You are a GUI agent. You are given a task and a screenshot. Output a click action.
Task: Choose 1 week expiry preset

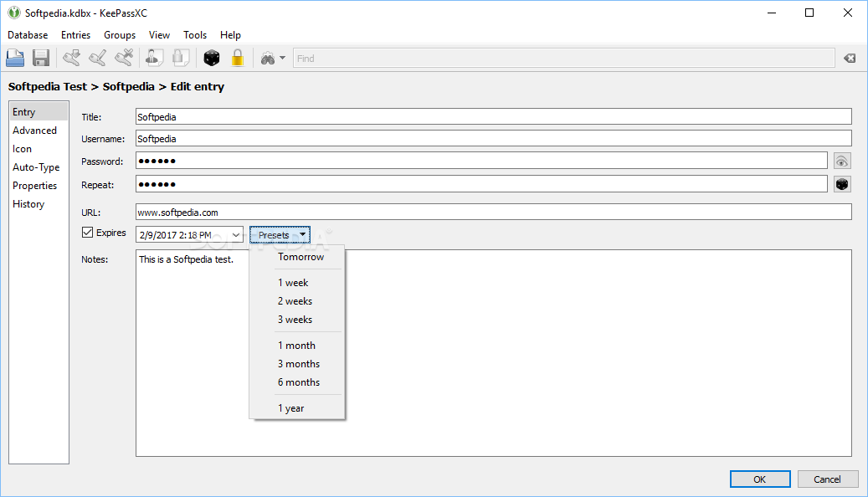point(297,283)
